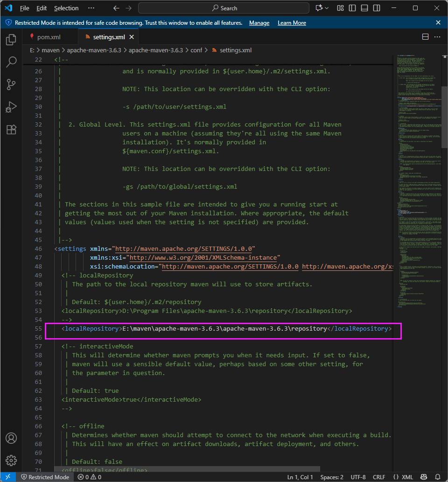Open the Explorer view in activity bar

[x=11, y=40]
